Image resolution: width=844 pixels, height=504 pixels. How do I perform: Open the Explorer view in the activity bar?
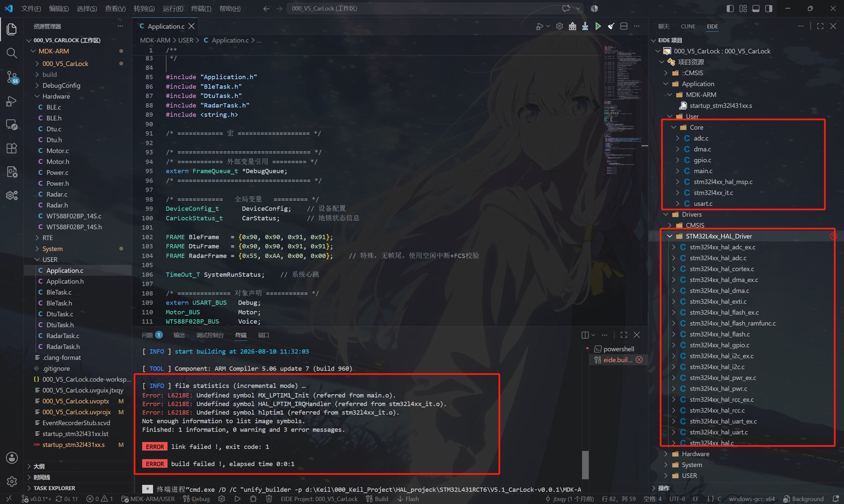pyautogui.click(x=12, y=29)
